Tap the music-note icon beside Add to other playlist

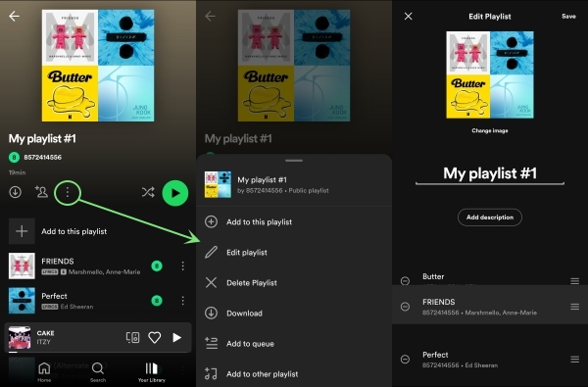[211, 373]
